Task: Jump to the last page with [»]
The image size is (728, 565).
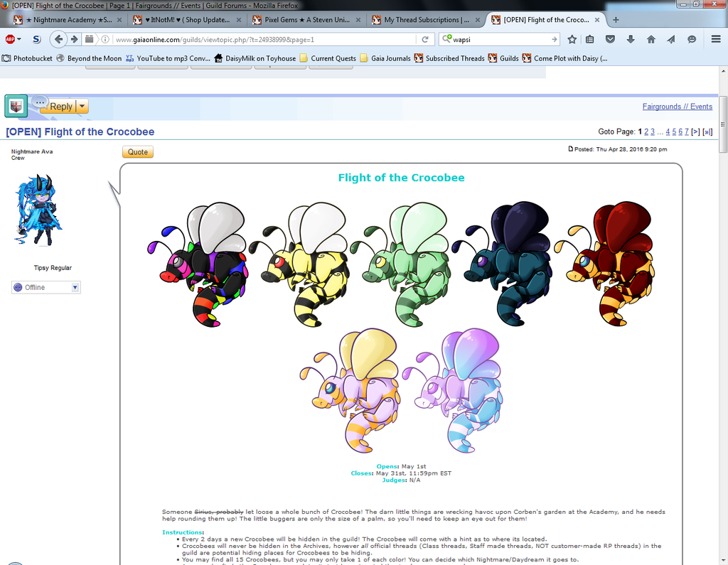Action: [x=707, y=132]
